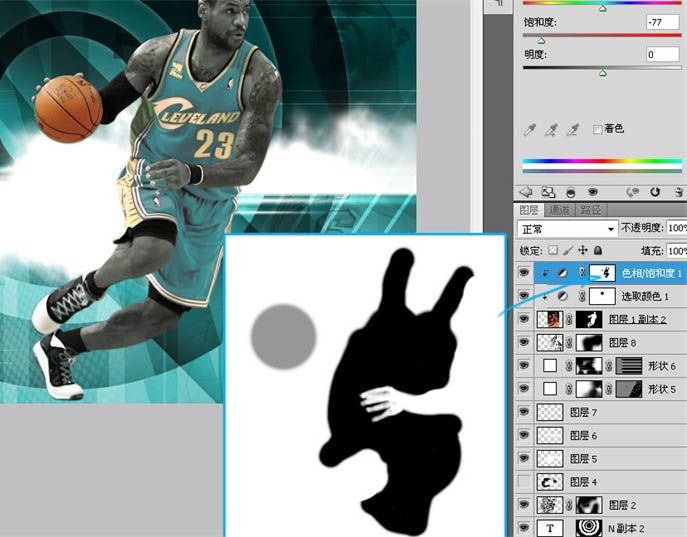Select the 选取颜色 1 layer mask thumbnail

click(602, 297)
